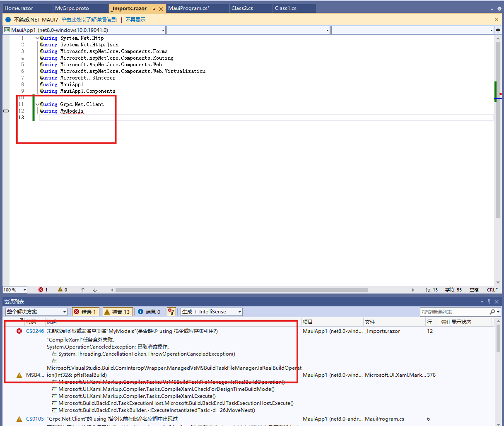
Task: Split the editor with the split handle icon
Action: click(498, 30)
